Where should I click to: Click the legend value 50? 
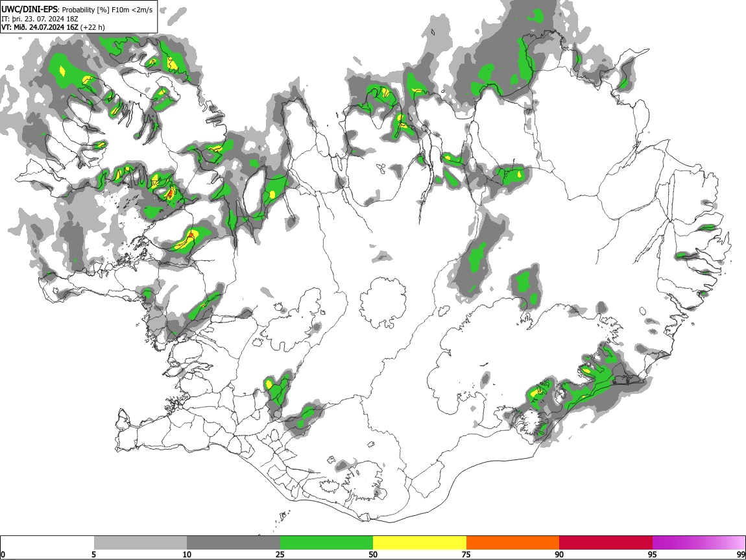373,554
